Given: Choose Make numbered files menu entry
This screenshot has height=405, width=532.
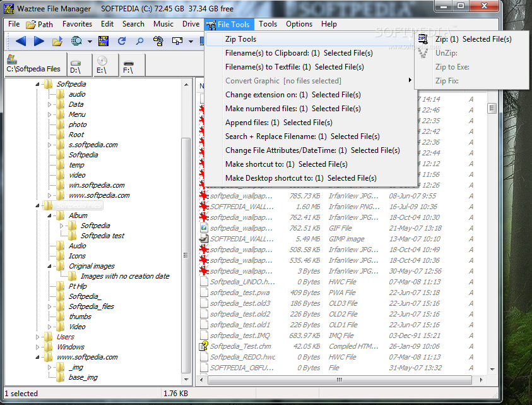Looking at the screenshot, I should click(310, 109).
